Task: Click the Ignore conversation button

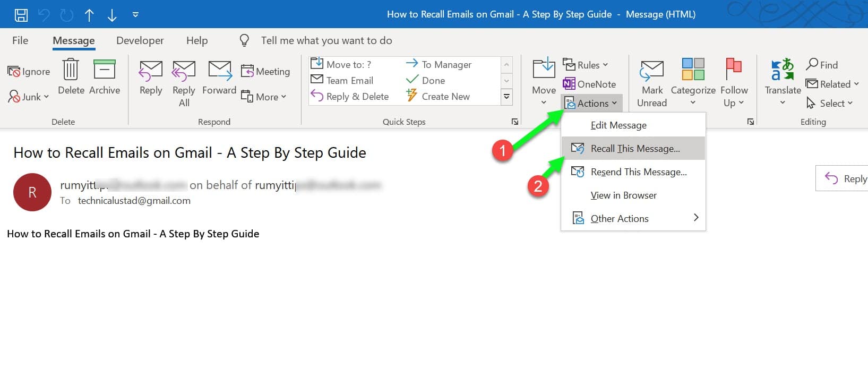Action: click(29, 72)
